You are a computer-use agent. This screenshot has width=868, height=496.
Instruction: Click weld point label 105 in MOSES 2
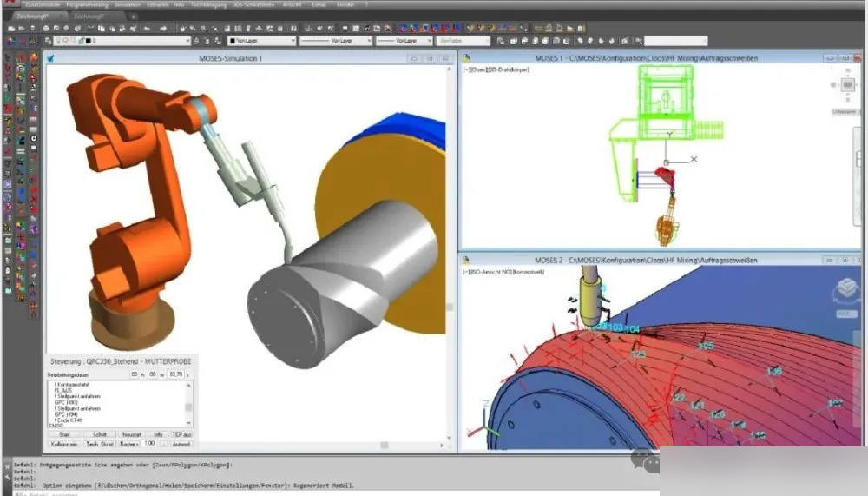coord(705,346)
